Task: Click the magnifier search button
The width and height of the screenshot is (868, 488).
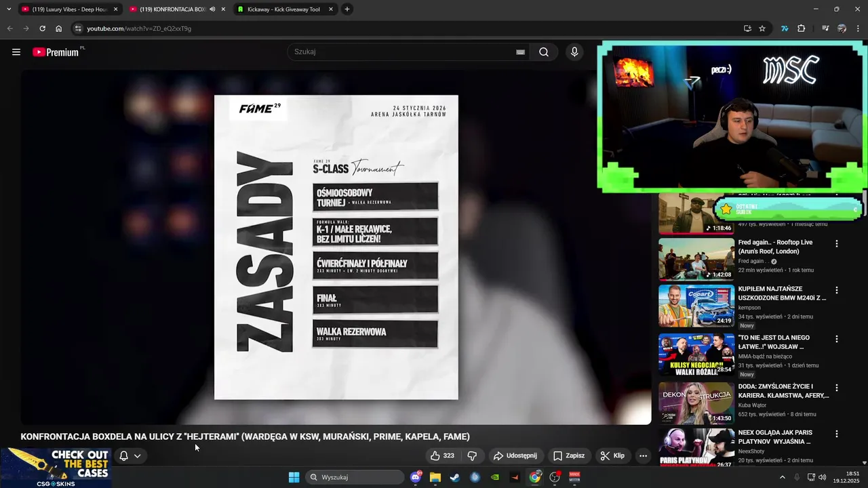Action: point(544,52)
